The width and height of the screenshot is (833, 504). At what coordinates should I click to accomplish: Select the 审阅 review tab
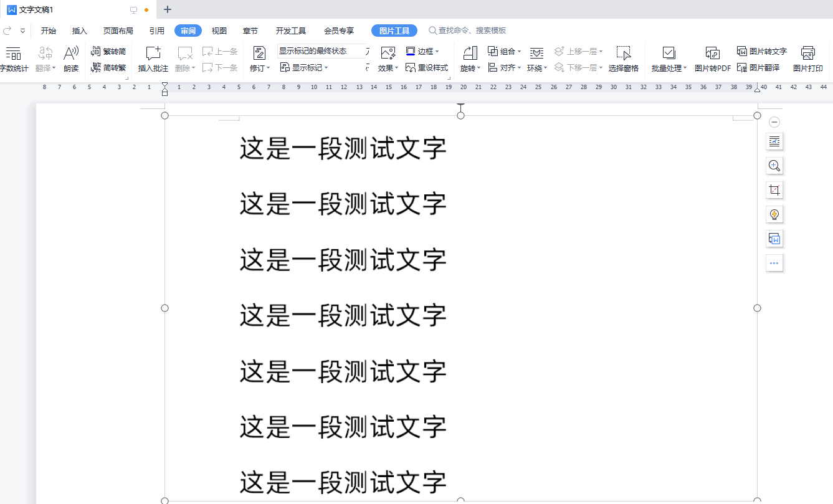coord(188,31)
